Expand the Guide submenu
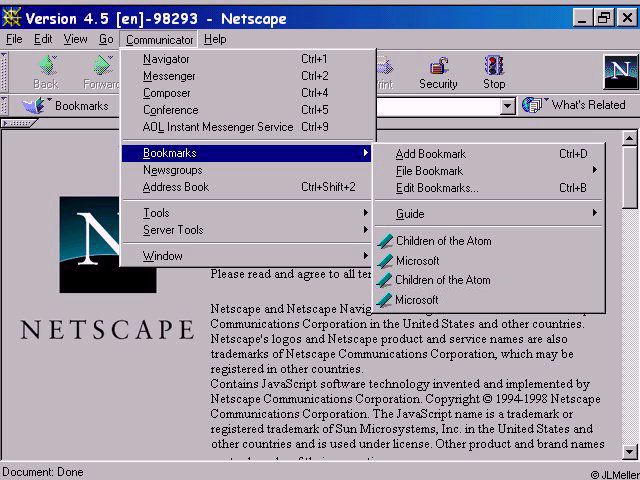 click(x=488, y=214)
